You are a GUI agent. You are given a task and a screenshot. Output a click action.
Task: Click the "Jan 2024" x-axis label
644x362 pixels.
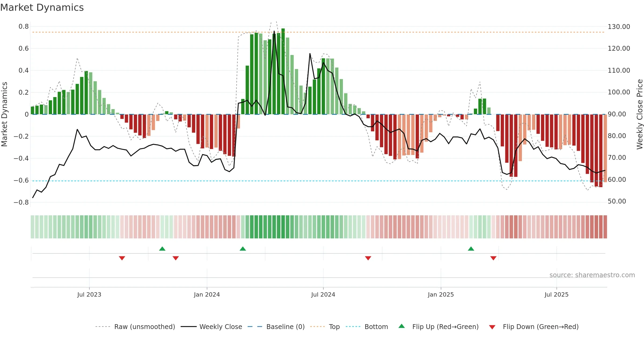tap(207, 294)
